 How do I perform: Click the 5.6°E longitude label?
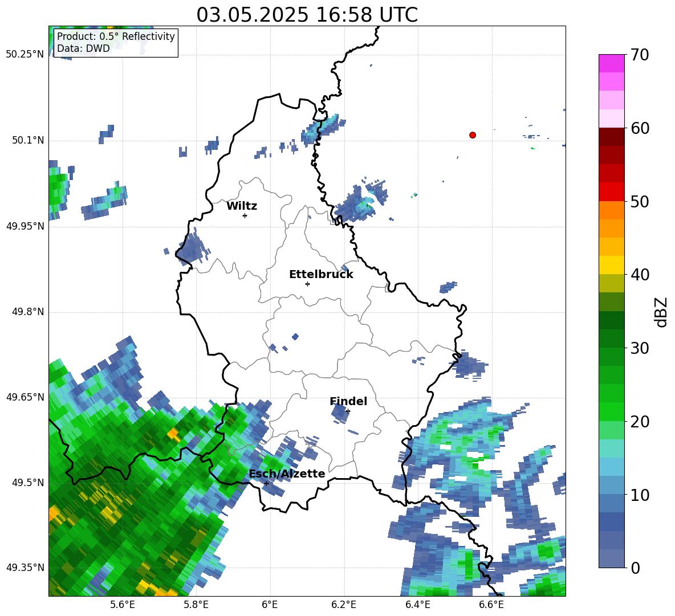(x=123, y=605)
